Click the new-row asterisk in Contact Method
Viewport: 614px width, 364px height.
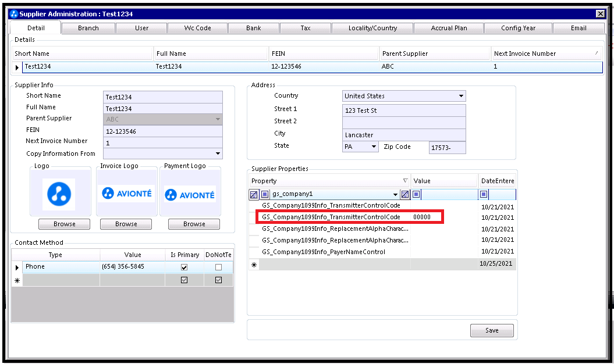point(17,280)
